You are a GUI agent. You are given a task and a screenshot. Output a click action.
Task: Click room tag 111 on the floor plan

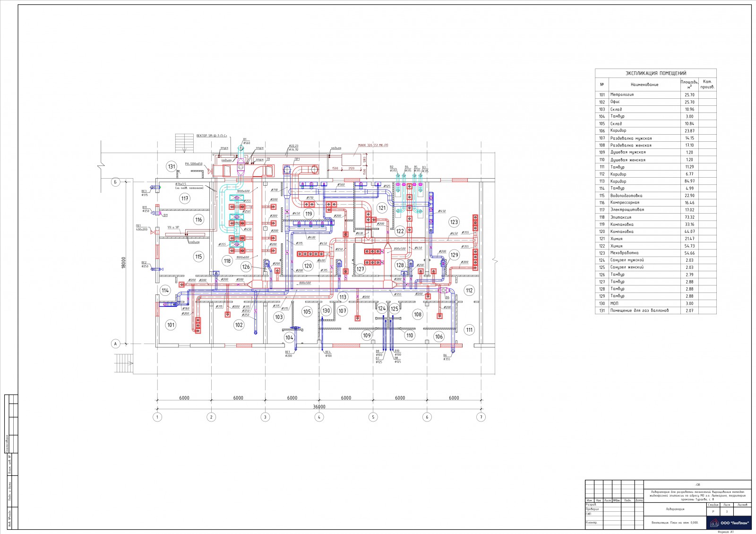469,330
